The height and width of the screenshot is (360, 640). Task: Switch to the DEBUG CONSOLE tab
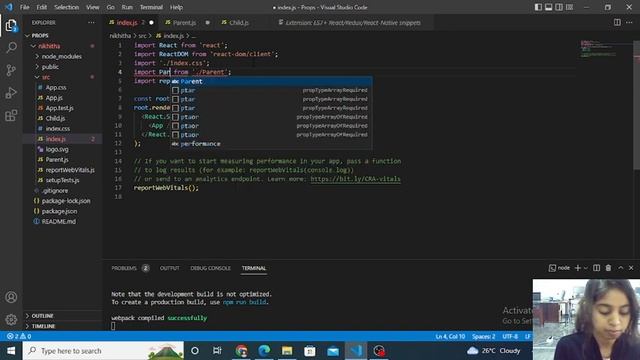point(210,268)
